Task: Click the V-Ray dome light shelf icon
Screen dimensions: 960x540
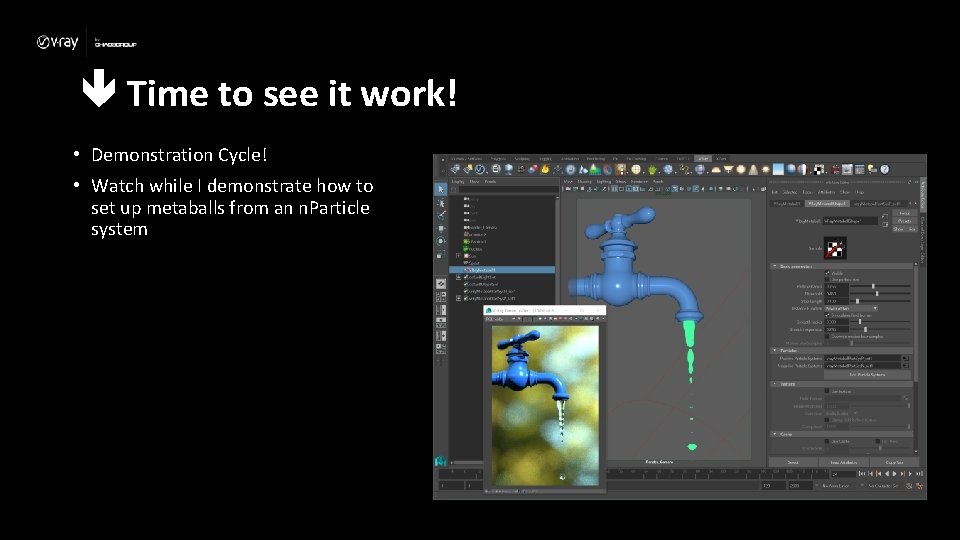Action: [716, 170]
